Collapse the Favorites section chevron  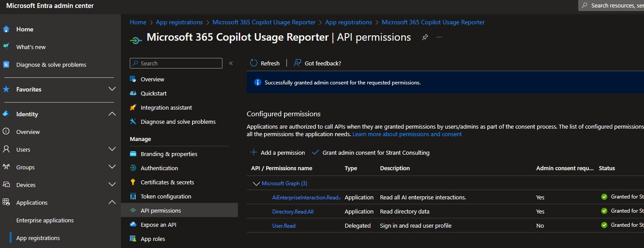tap(112, 89)
